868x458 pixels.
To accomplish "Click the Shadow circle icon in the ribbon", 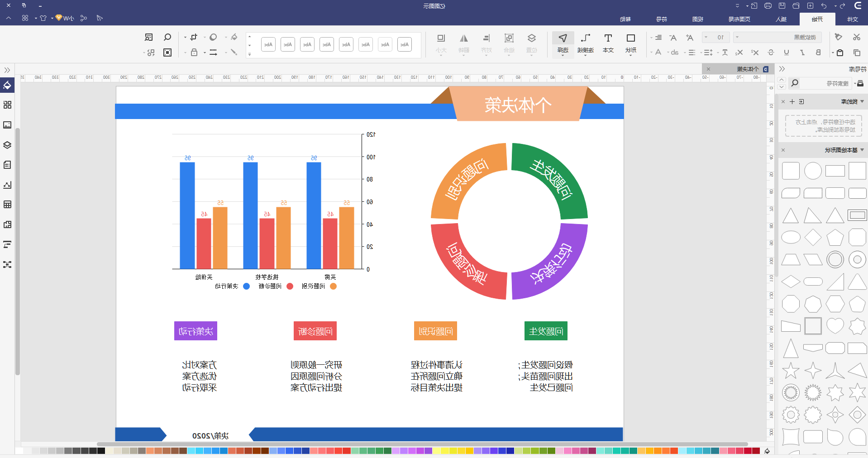I will click(x=213, y=37).
